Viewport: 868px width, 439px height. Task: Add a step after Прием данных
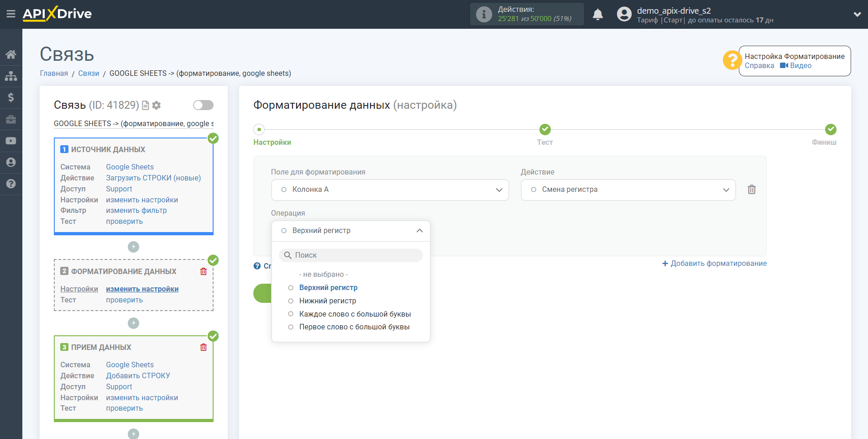click(133, 434)
